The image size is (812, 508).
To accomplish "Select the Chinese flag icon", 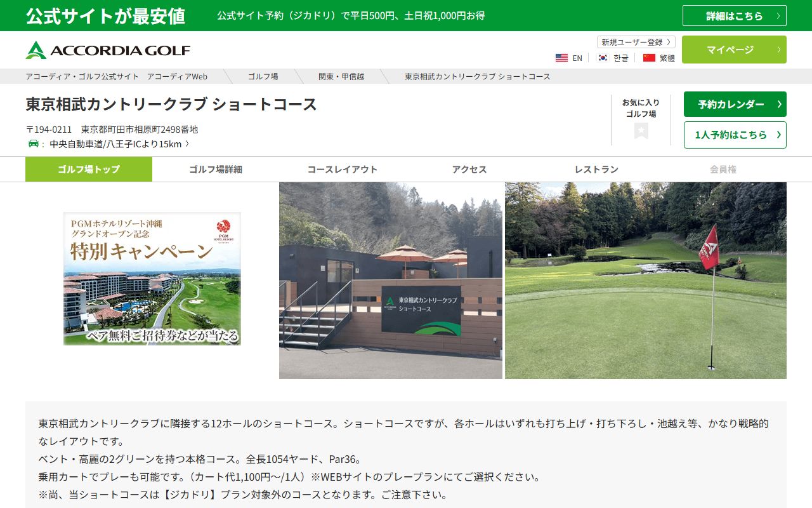I will (649, 58).
